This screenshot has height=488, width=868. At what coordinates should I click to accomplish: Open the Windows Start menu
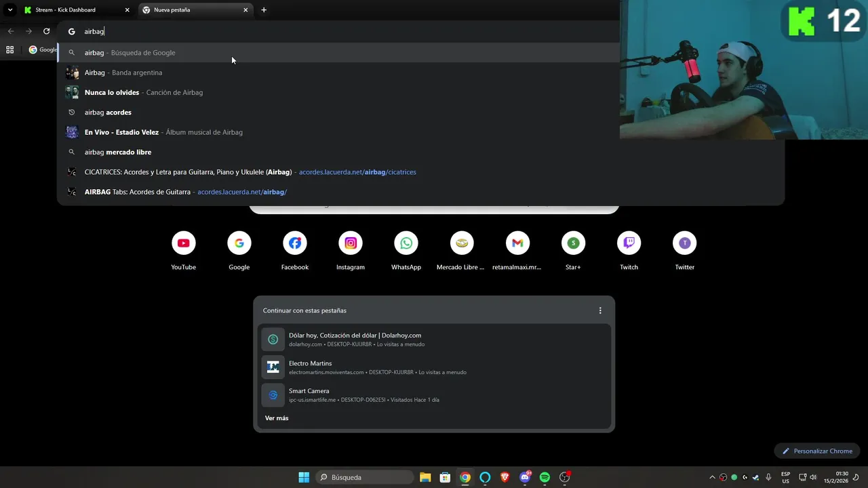[x=304, y=477]
